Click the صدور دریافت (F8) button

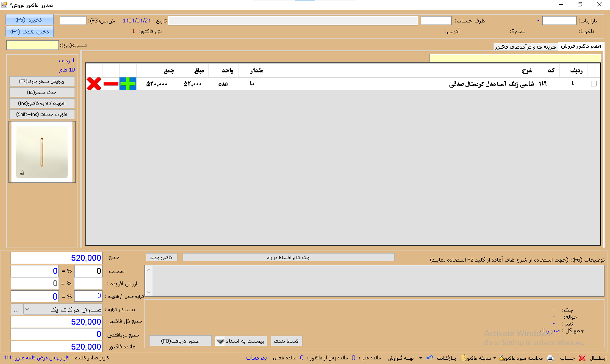(x=180, y=341)
